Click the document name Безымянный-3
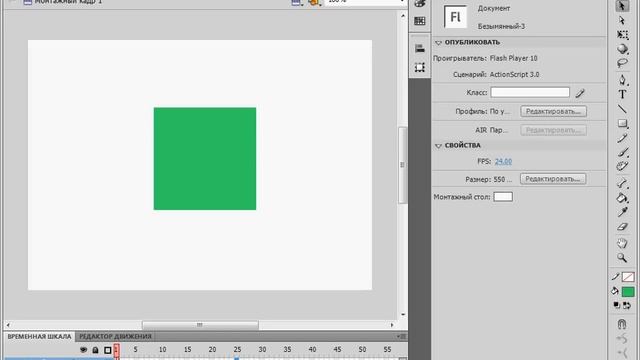The height and width of the screenshot is (360, 640). coord(501,27)
